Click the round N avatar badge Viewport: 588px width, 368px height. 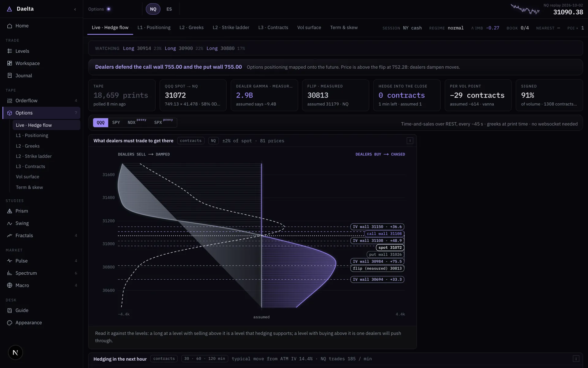click(x=15, y=352)
